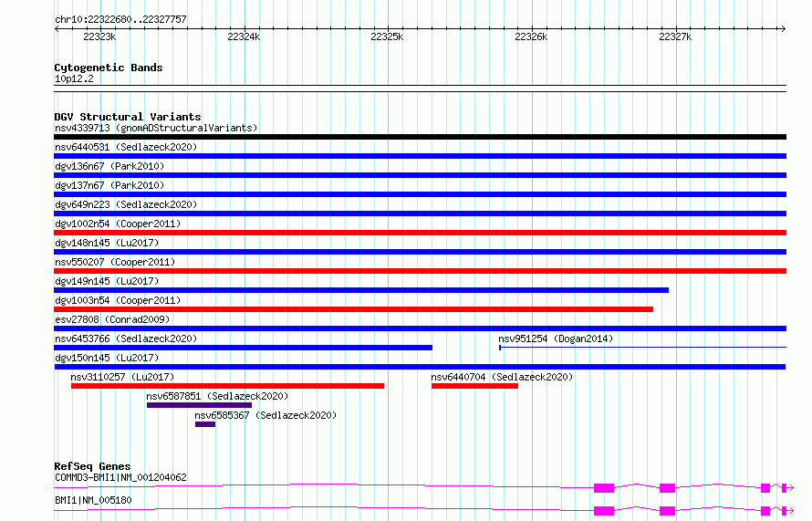The height and width of the screenshot is (521, 812).
Task: Click the 22327k ruler position label
Action: [675, 36]
